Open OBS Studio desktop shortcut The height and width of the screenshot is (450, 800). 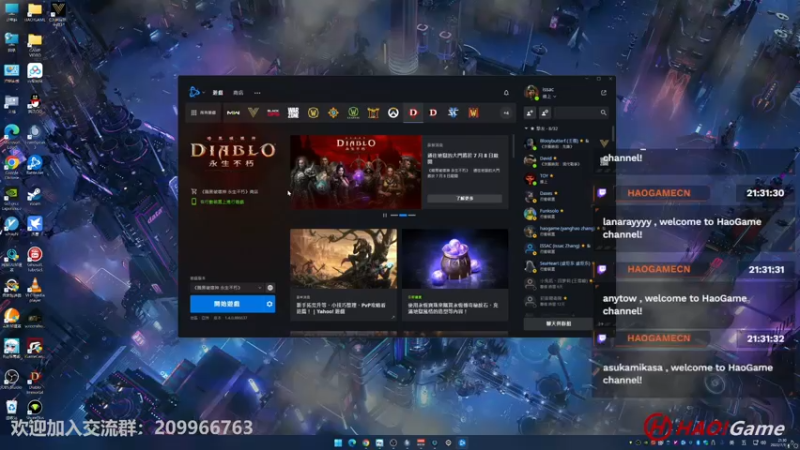[12, 380]
